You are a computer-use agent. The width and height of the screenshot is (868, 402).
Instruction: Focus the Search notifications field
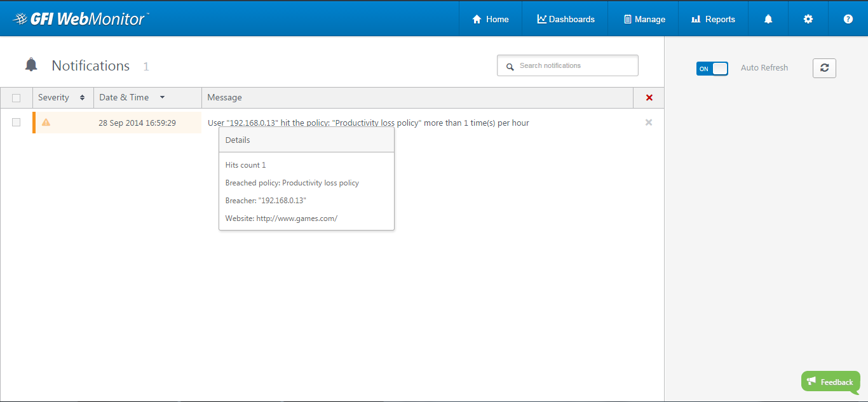tap(567, 65)
